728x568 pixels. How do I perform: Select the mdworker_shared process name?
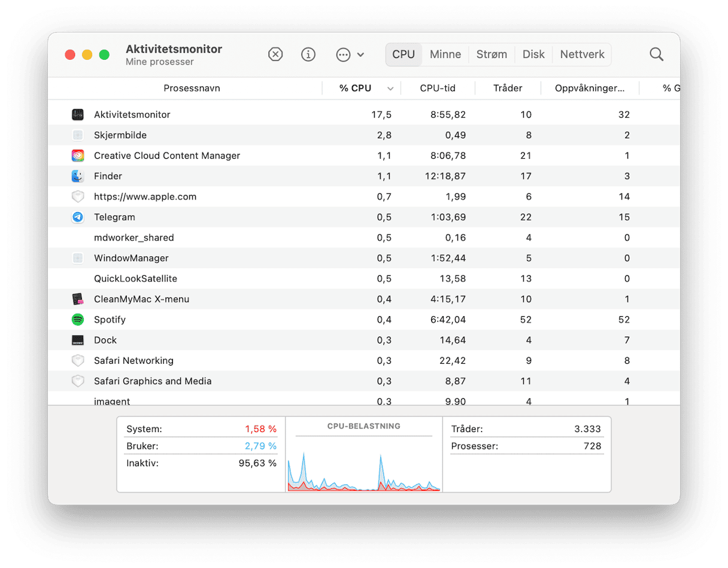point(134,238)
